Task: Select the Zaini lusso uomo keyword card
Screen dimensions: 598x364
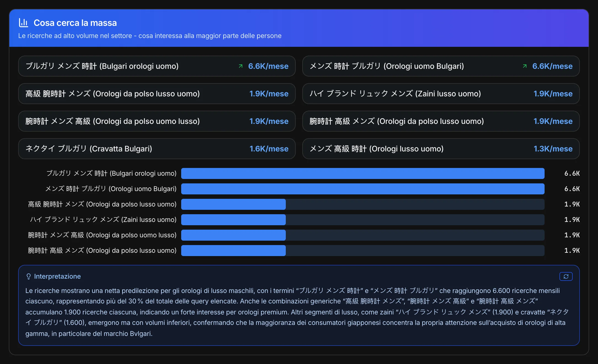Action: 441,94
